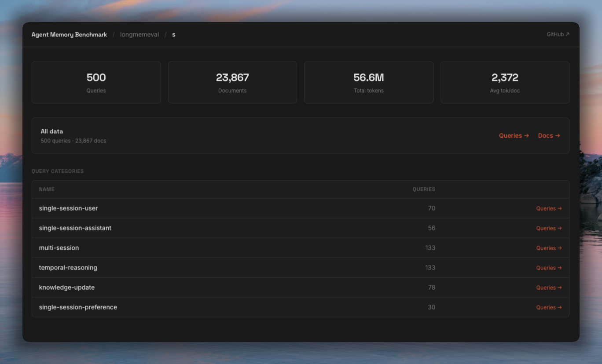Open the GitHub external link
This screenshot has height=364, width=602.
click(558, 34)
